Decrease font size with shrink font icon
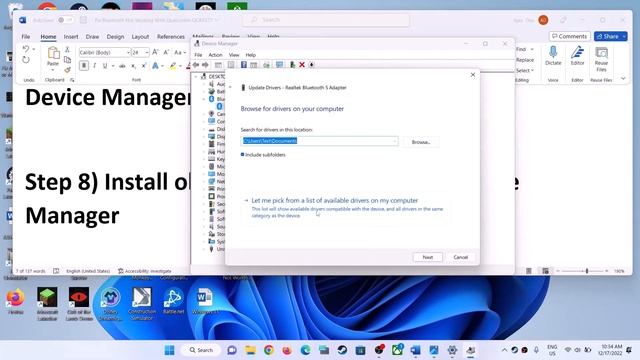 (x=166, y=52)
